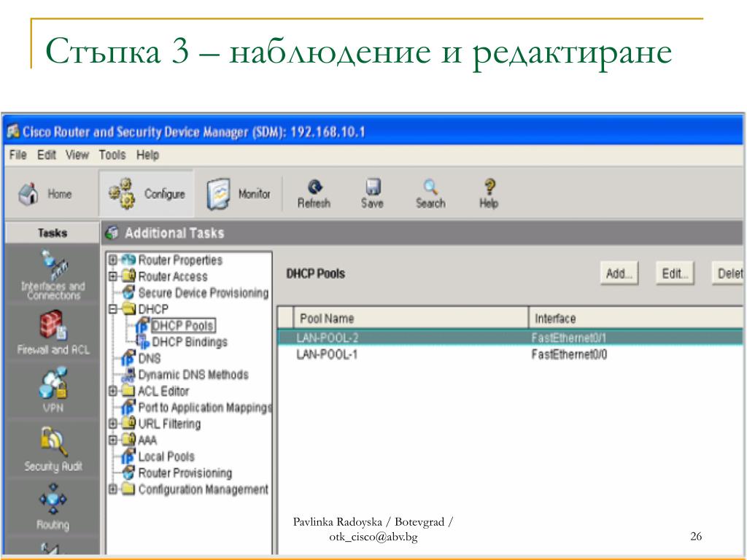Launch the Security Audit task
Screen dimensions: 747x560
[x=53, y=449]
